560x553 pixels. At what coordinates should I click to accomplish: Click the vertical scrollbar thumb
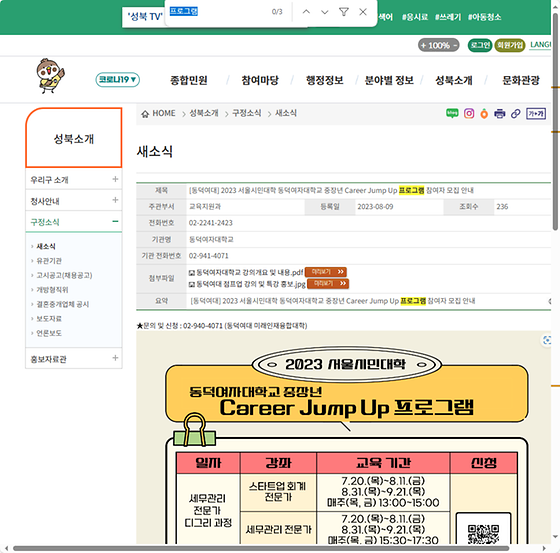point(555,121)
